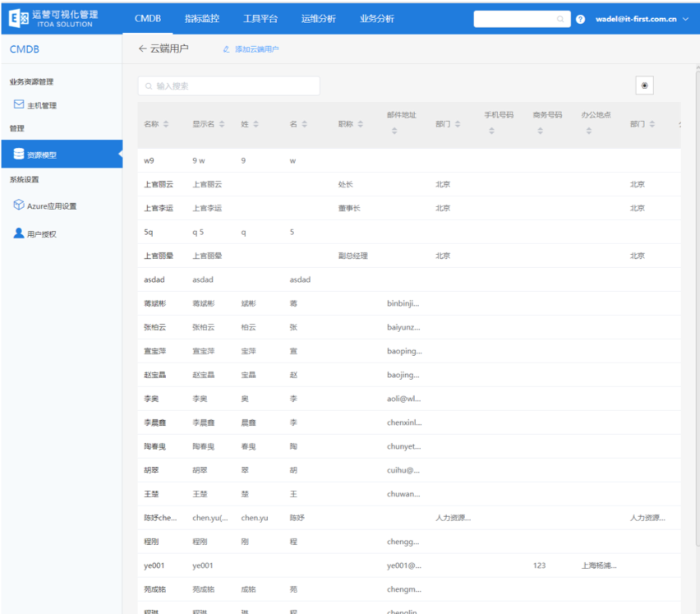Click the "123" business number cell
The width and height of the screenshot is (700, 614).
(x=539, y=566)
